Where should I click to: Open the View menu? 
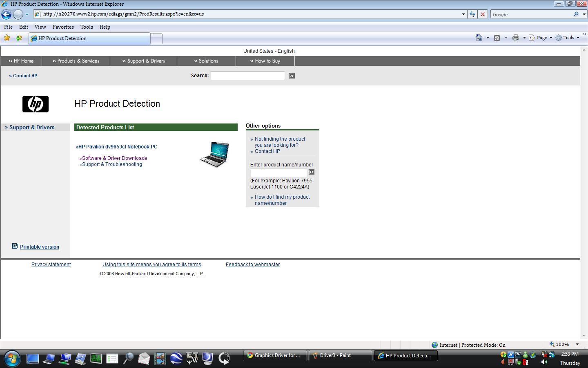pyautogui.click(x=40, y=27)
